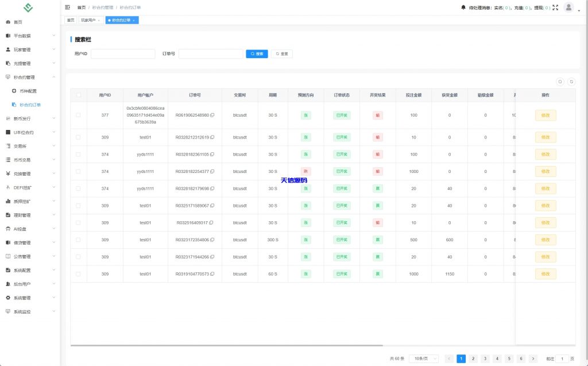This screenshot has width=588, height=366.
Task: Click 修改 for order R0323172354806
Action: tap(546, 240)
